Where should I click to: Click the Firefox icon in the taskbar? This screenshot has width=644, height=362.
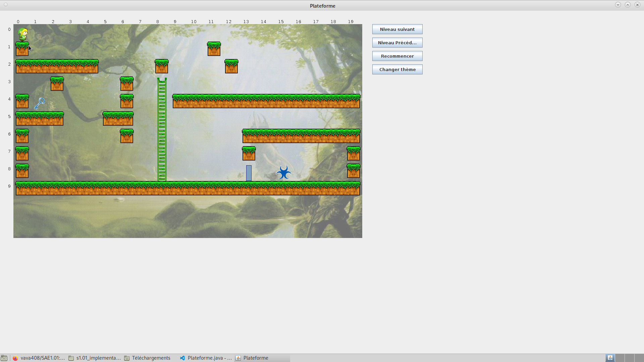(x=15, y=358)
